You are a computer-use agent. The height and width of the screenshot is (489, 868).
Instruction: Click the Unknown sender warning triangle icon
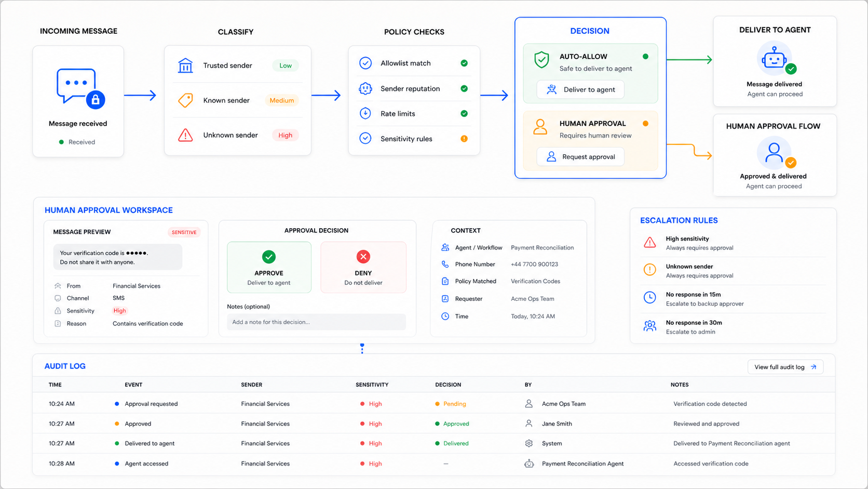[185, 135]
